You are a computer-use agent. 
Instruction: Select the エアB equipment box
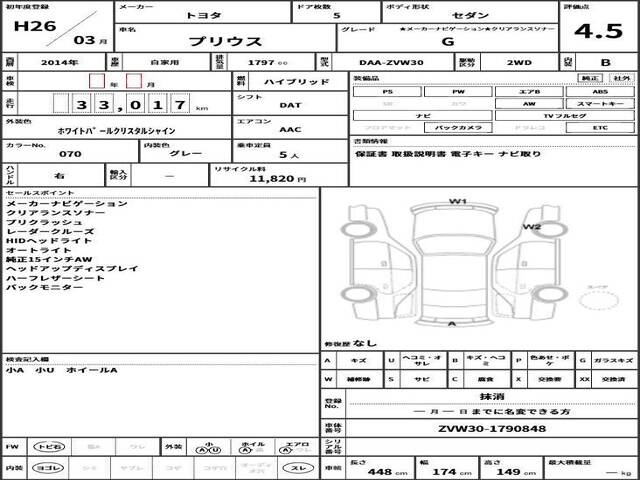(x=529, y=92)
